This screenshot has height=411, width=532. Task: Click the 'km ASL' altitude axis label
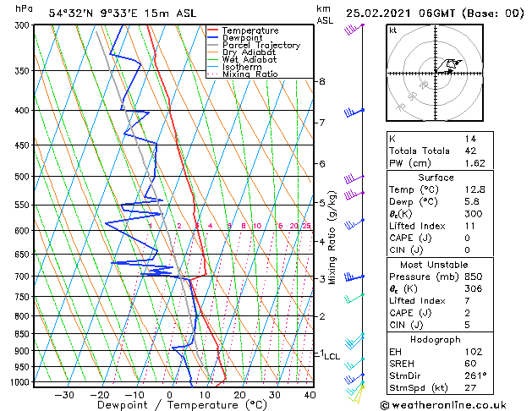point(325,14)
